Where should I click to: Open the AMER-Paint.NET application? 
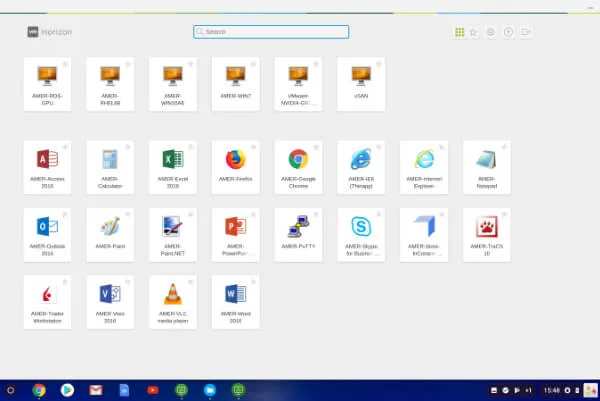(x=173, y=235)
